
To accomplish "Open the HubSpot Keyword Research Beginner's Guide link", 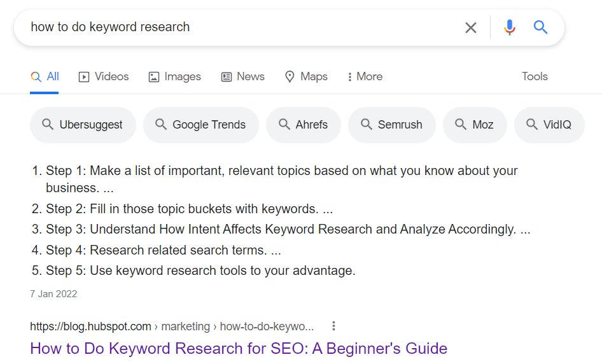I will [x=239, y=348].
